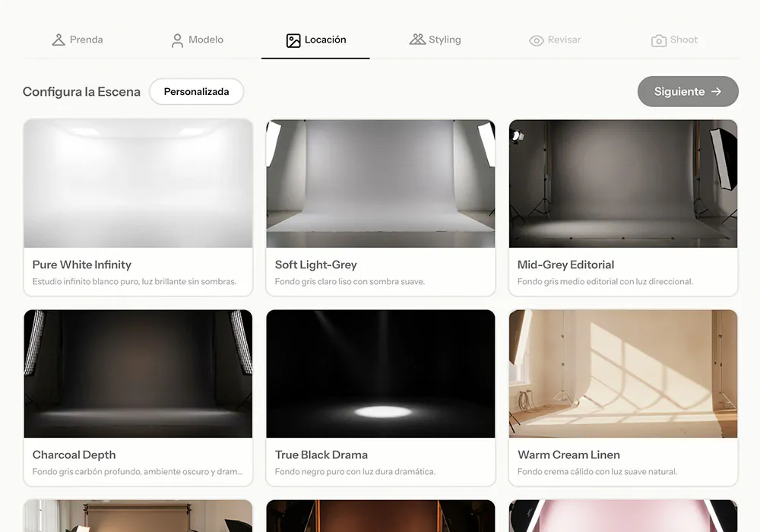Pick the Mid-Grey Editorial scene thumbnail
760x532 pixels.
(623, 184)
